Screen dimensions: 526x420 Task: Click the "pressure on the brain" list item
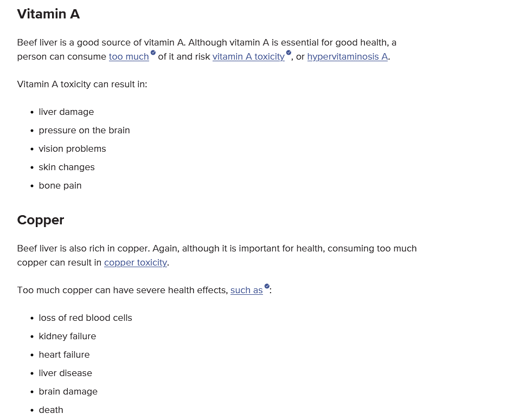(x=84, y=131)
